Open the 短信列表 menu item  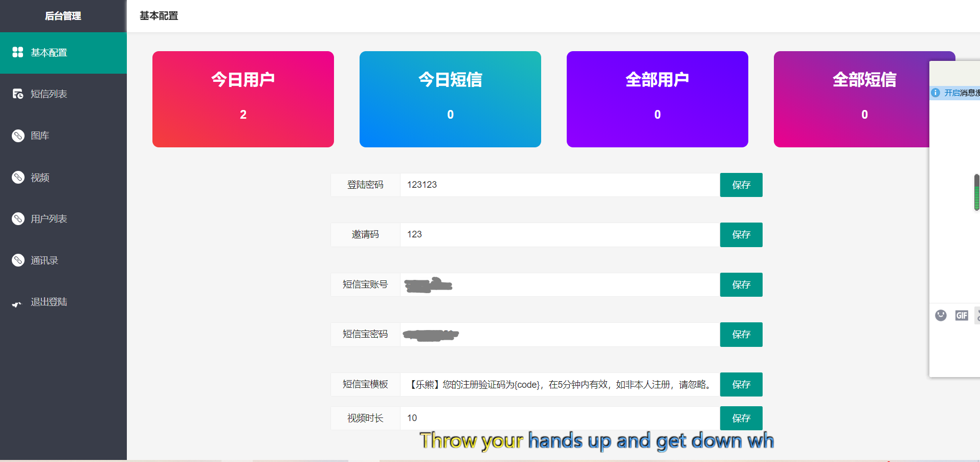point(49,94)
